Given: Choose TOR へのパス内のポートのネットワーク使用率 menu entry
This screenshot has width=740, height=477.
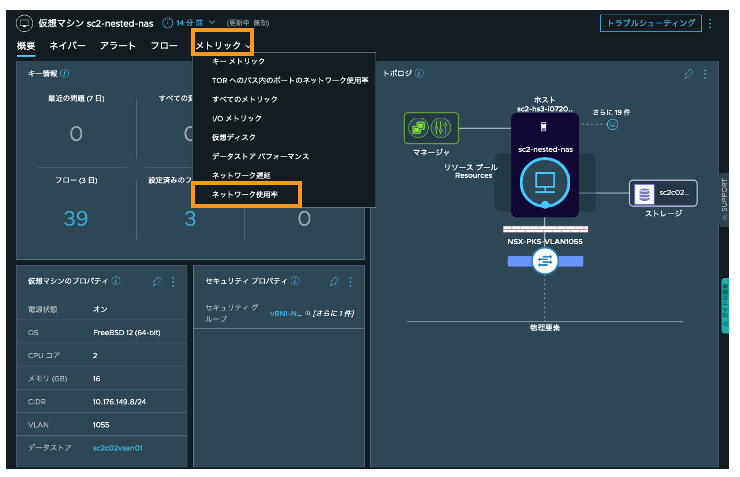Looking at the screenshot, I should [290, 81].
